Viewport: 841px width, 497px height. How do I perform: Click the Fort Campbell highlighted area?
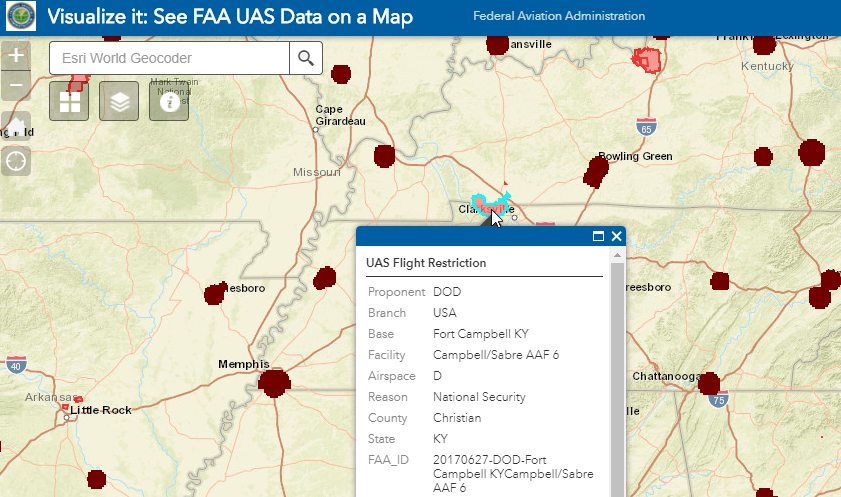click(x=488, y=205)
